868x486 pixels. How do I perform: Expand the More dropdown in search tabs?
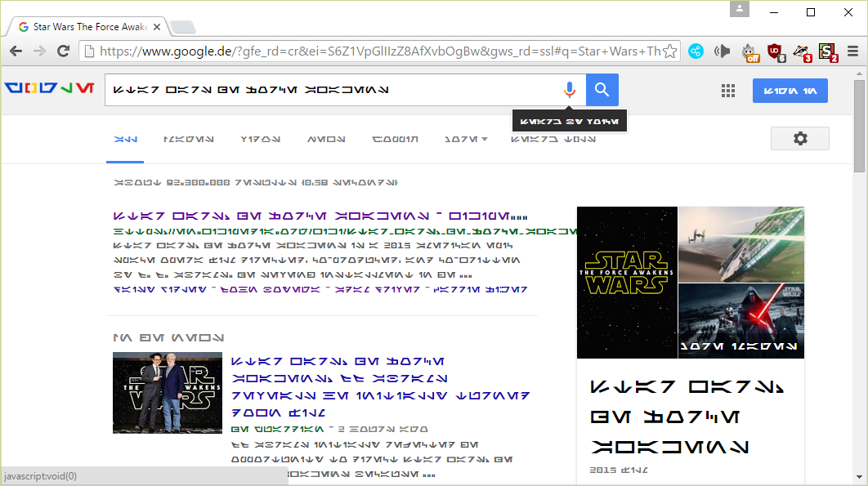click(x=466, y=140)
